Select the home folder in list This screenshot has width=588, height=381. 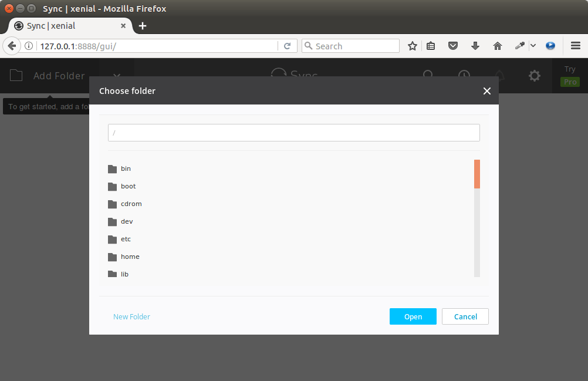point(130,257)
